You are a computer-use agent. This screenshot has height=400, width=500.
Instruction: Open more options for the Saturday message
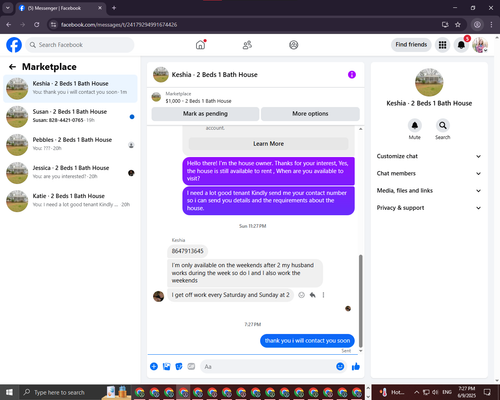tap(323, 295)
